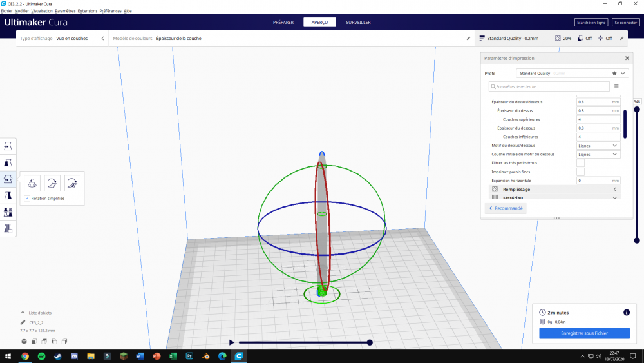
Task: Enable Imprimer parois fines checkbox
Action: point(580,172)
